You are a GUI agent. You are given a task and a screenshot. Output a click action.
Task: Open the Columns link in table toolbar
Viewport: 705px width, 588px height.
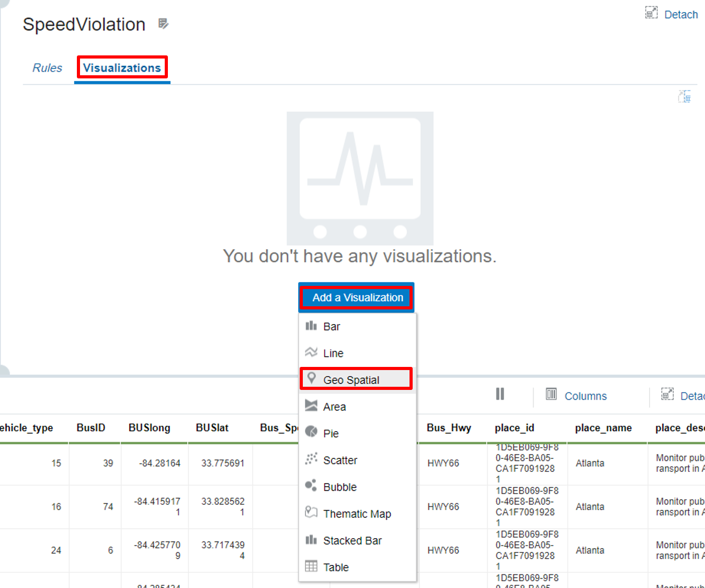click(x=585, y=396)
